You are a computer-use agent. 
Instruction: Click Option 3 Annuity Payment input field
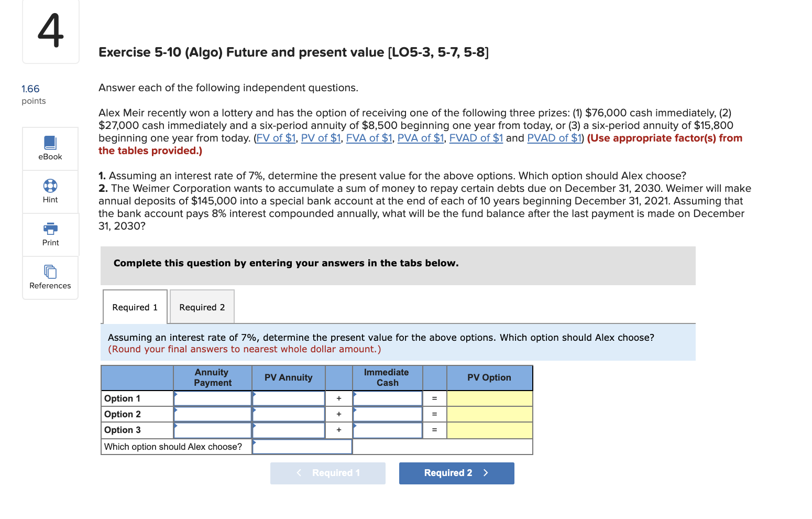pos(212,430)
